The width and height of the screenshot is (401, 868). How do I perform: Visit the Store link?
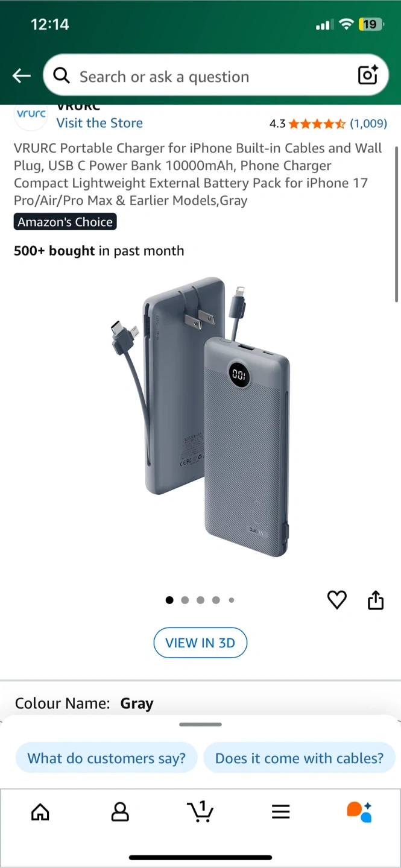tap(99, 123)
